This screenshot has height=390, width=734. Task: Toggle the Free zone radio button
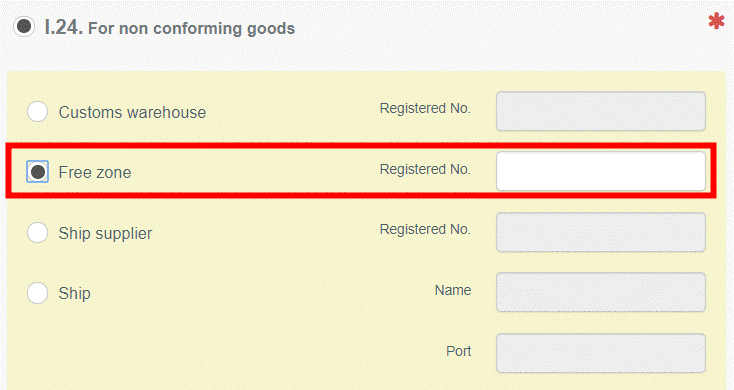[x=37, y=172]
